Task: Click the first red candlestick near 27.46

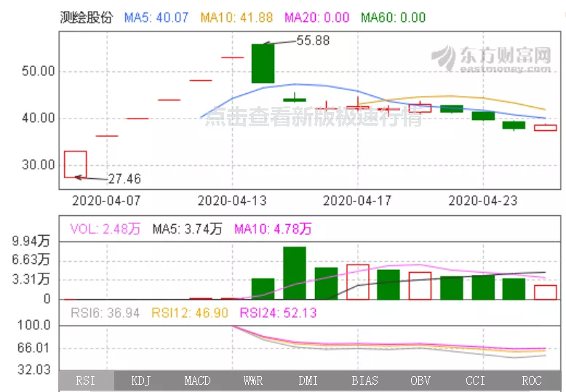Action: tap(76, 164)
